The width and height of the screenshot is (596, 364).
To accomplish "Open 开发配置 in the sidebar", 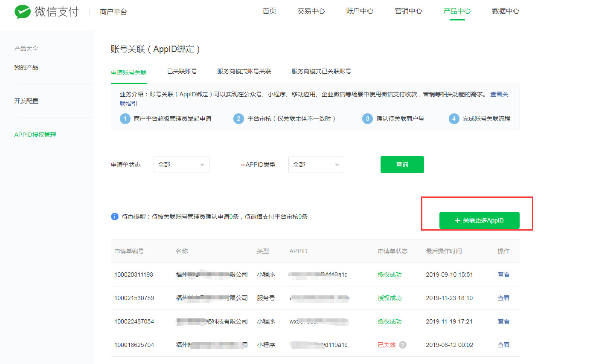I will coord(26,101).
